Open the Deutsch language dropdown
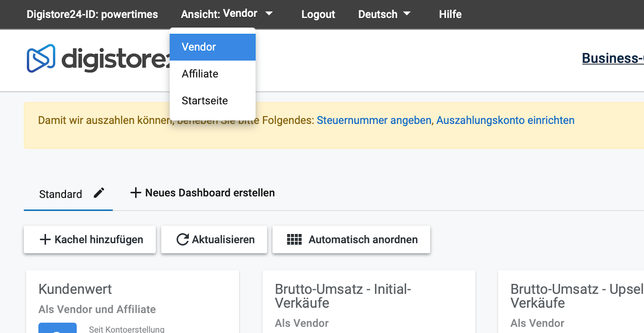Viewport: 644px width, 333px height. 384,14
